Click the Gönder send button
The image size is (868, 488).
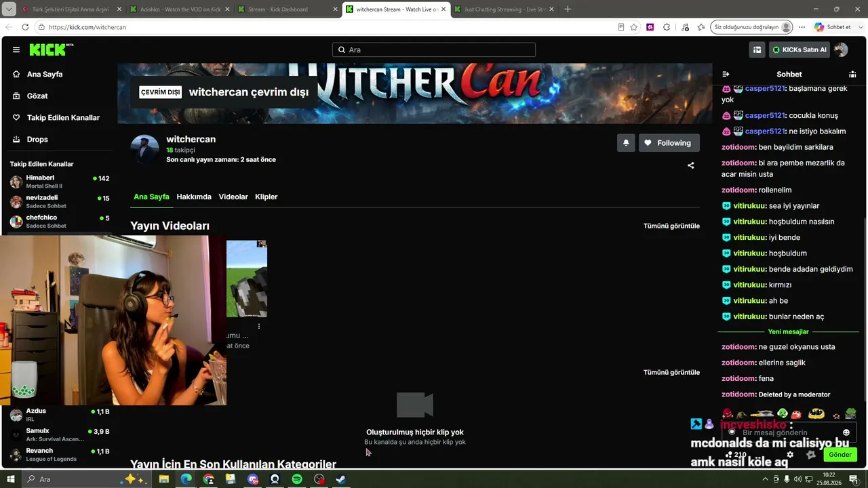[x=840, y=455]
